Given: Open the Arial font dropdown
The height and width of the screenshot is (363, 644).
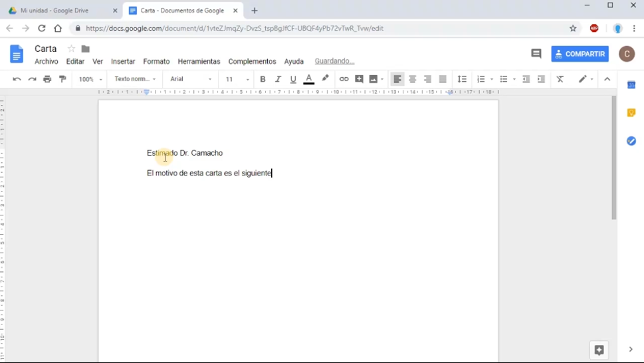Looking at the screenshot, I should click(191, 79).
